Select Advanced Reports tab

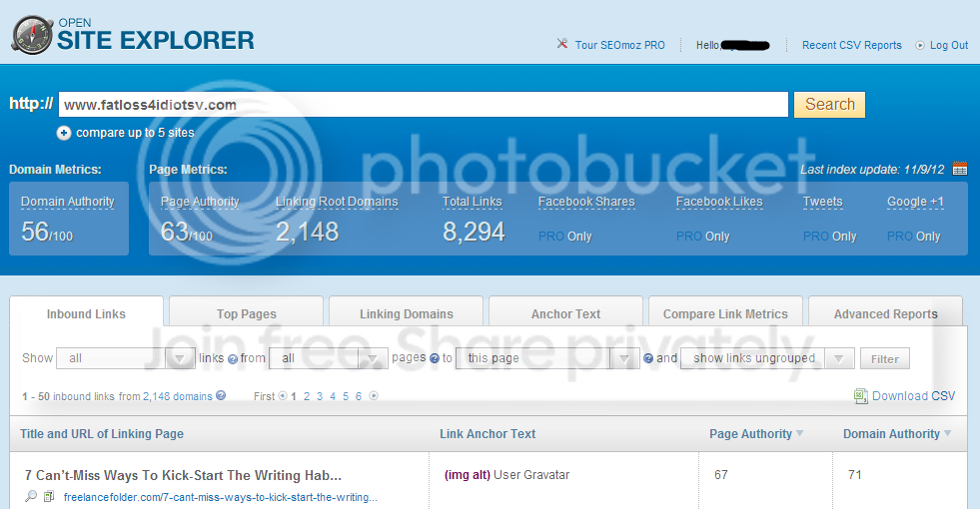(886, 313)
